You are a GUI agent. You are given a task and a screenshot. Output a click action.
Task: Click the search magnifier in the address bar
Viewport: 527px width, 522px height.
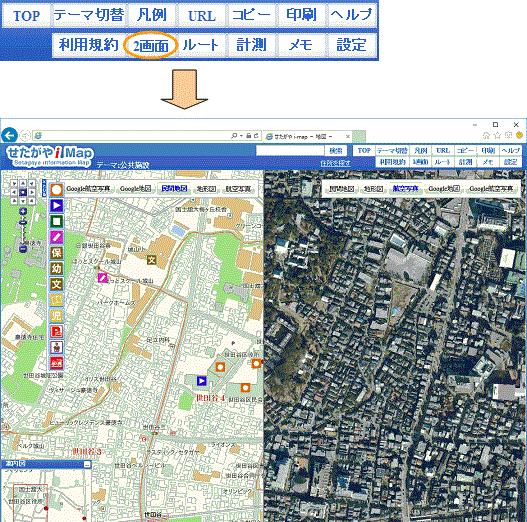coord(234,136)
